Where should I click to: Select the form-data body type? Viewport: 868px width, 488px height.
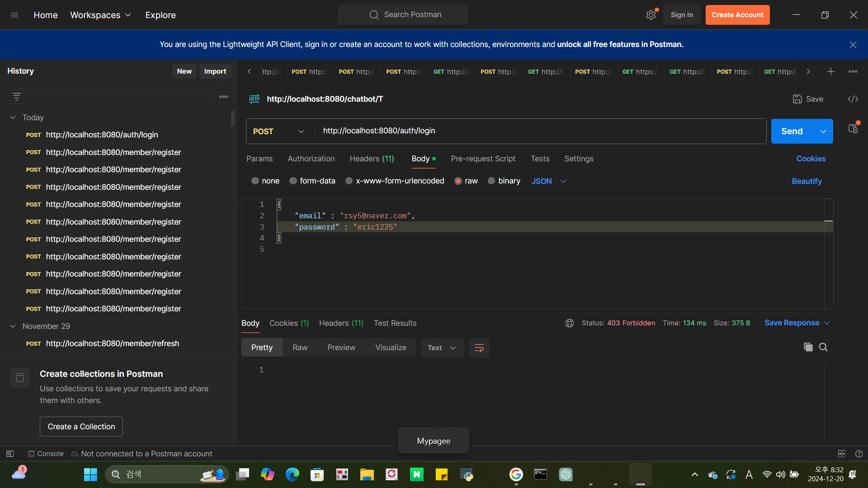[293, 181]
